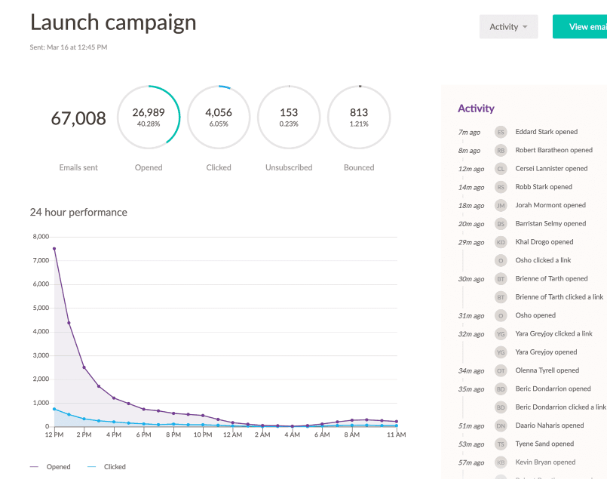The height and width of the screenshot is (479, 607).
Task: Select the Opened circular stat showing 26,989
Action: [x=149, y=117]
